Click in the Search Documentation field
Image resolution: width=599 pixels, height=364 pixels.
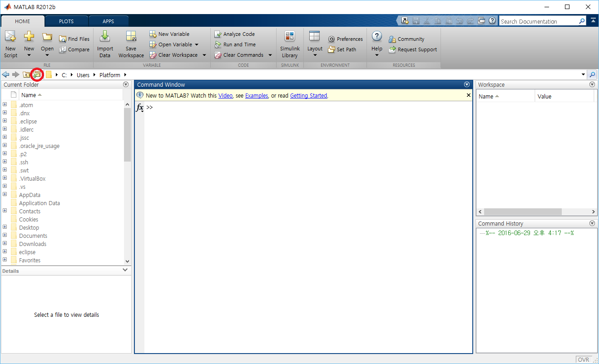pyautogui.click(x=539, y=21)
